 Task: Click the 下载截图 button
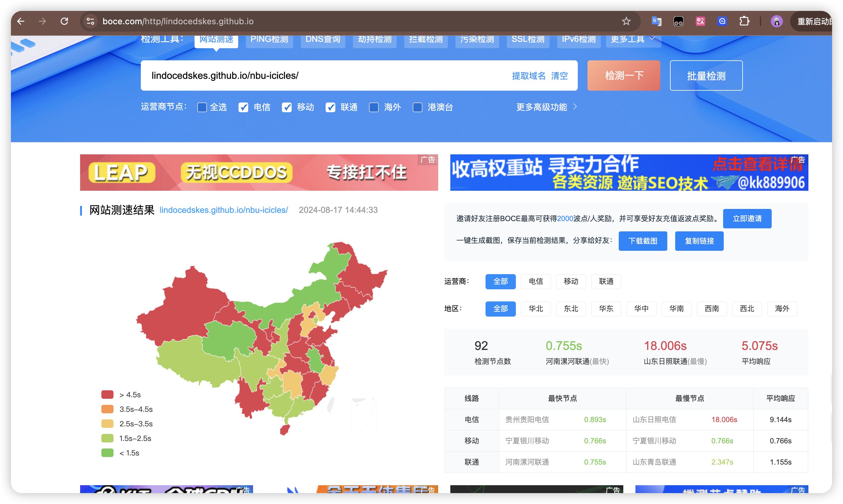click(642, 241)
